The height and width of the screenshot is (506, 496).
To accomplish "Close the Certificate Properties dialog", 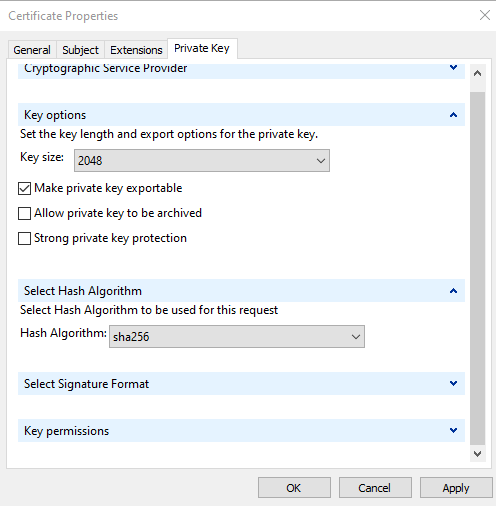I will [485, 15].
